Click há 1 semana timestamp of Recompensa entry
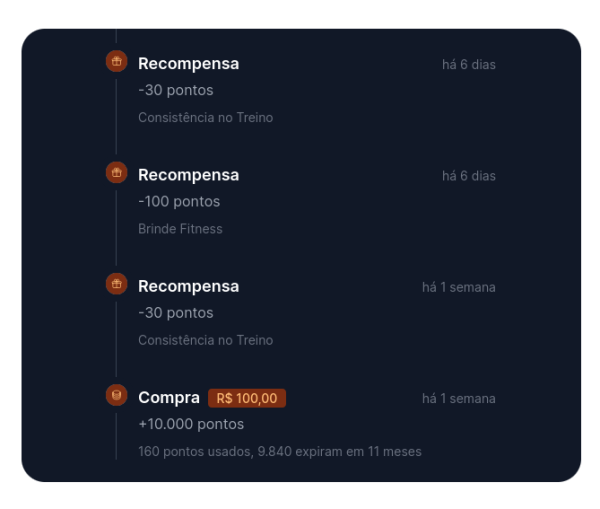Screen dimensions: 600x509 pos(459,287)
